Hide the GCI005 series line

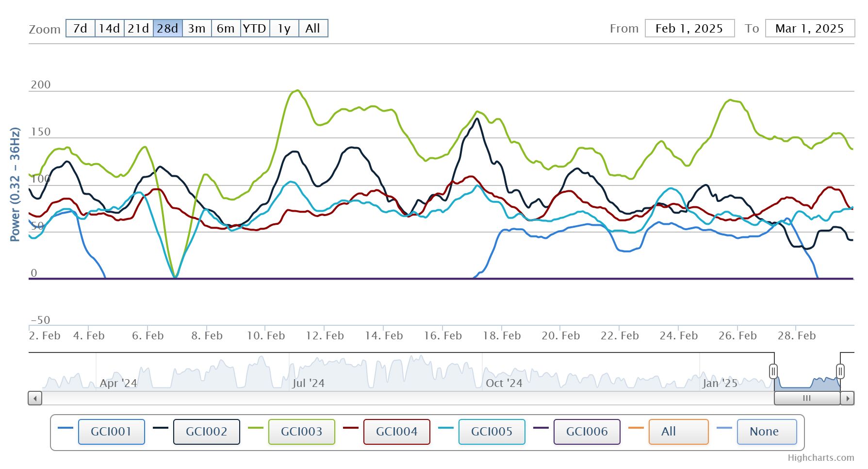pyautogui.click(x=491, y=432)
